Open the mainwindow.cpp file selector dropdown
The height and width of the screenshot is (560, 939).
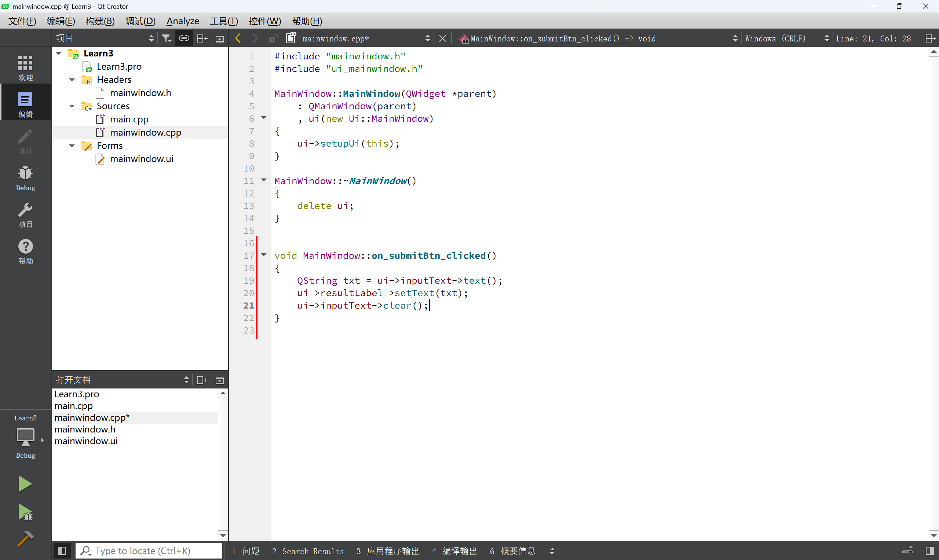366,38
